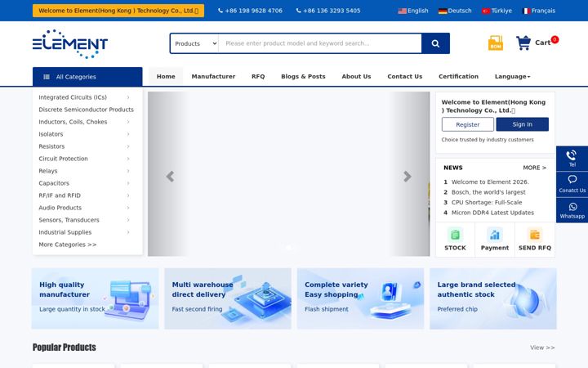Open the Language dropdown in navigation
588x368 pixels.
(x=512, y=77)
